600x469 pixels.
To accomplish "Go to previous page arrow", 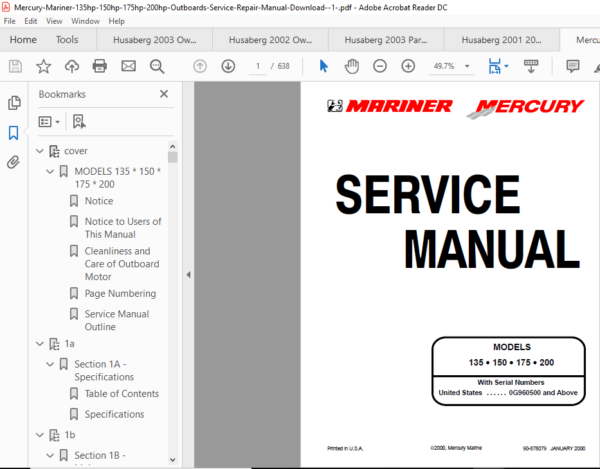I will (x=200, y=66).
